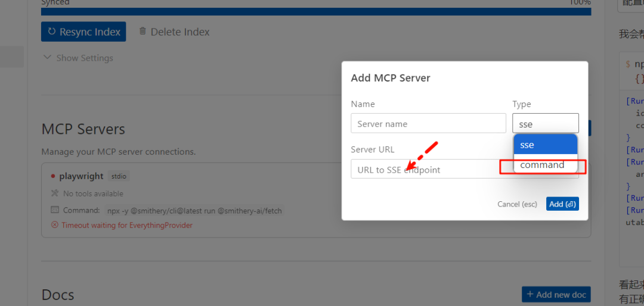The image size is (644, 306).
Task: Cancel the Add MCP Server dialog
Action: (x=517, y=204)
